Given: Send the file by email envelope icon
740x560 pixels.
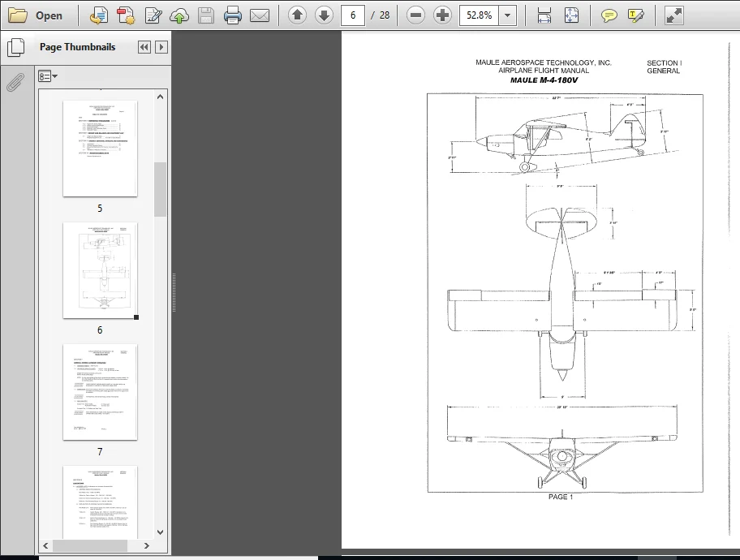Looking at the screenshot, I should 260,15.
